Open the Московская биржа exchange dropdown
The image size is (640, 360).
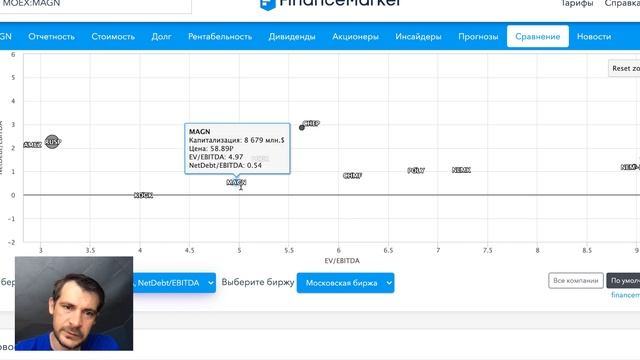pyautogui.click(x=345, y=282)
